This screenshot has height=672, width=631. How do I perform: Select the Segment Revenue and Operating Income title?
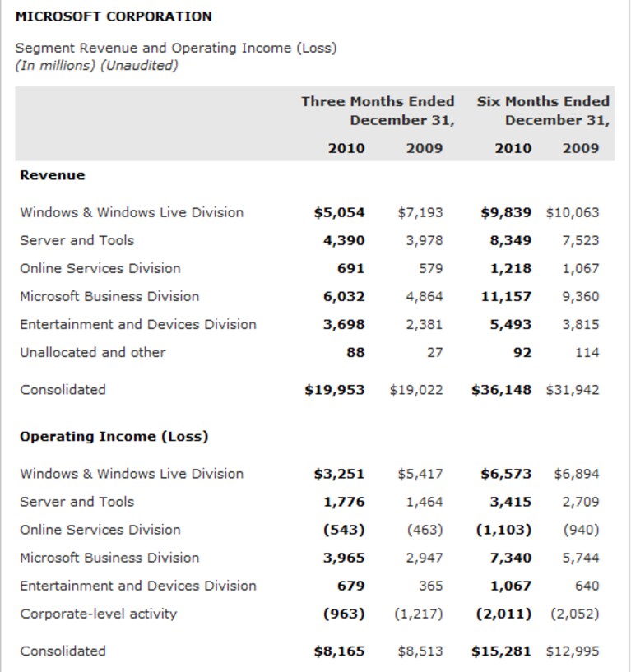(x=176, y=48)
